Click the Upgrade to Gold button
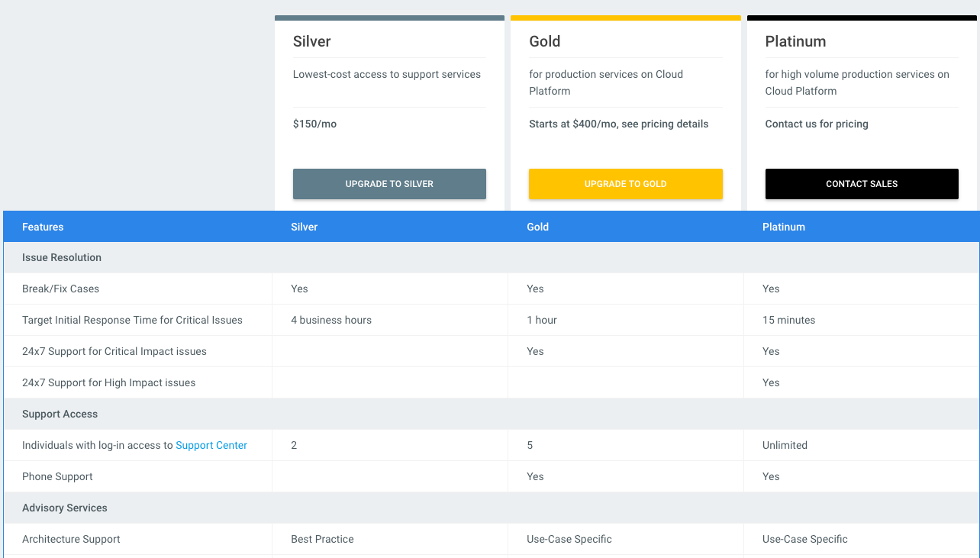The image size is (980, 558). (626, 184)
